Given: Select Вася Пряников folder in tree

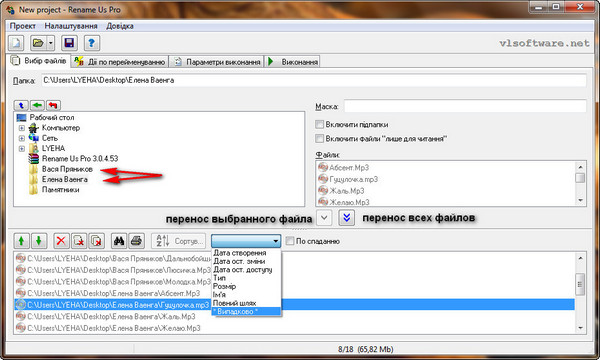Looking at the screenshot, I should (x=67, y=169).
